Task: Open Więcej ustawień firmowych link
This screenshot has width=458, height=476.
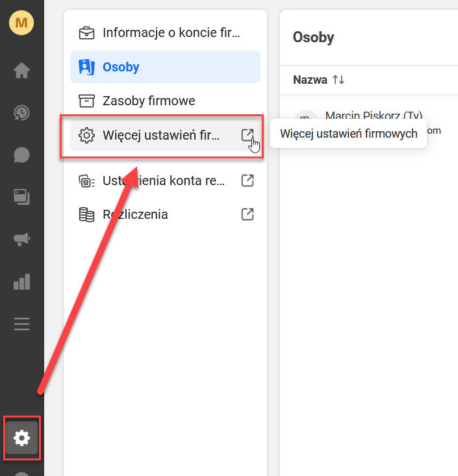Action: 161,135
